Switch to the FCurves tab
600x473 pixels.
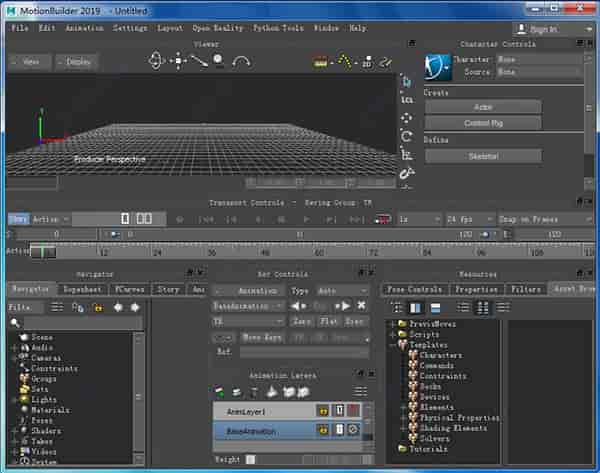click(130, 289)
